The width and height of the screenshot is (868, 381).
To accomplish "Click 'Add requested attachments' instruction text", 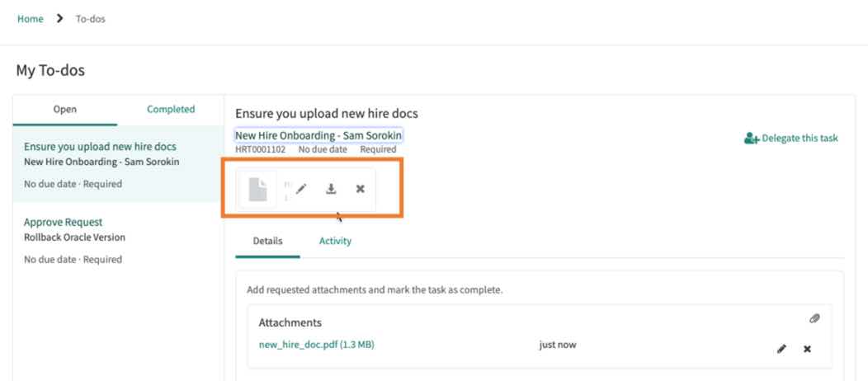I will click(x=375, y=289).
